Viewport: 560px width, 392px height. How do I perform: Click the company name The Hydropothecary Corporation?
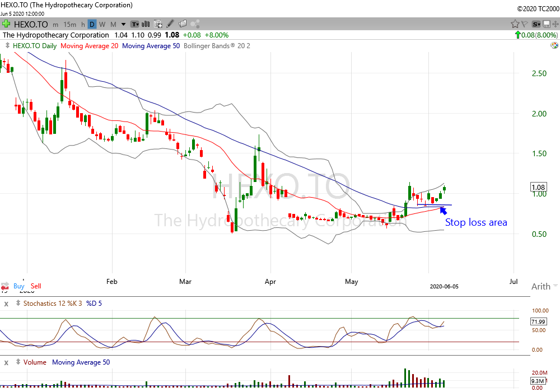coord(55,35)
